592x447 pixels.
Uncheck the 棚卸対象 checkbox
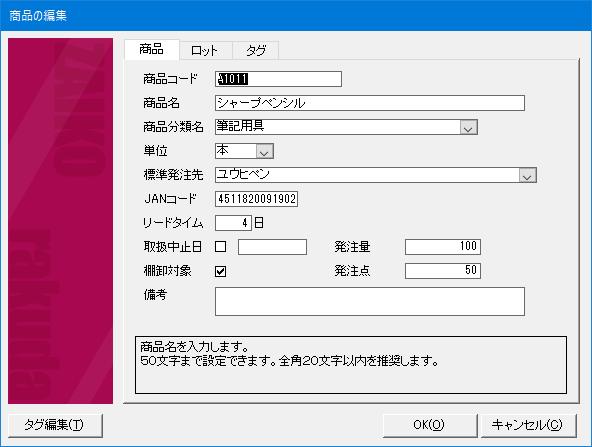(x=220, y=271)
